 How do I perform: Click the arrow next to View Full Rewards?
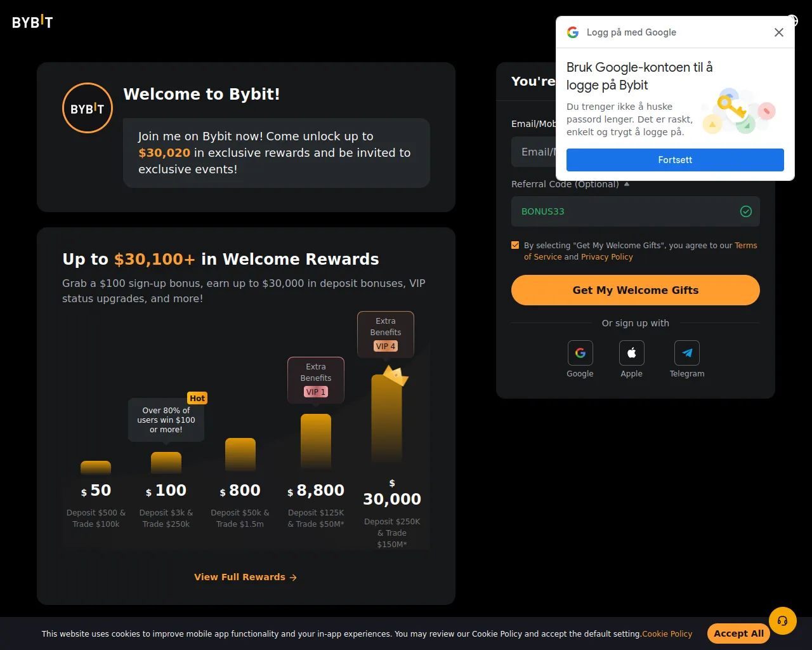[293, 578]
